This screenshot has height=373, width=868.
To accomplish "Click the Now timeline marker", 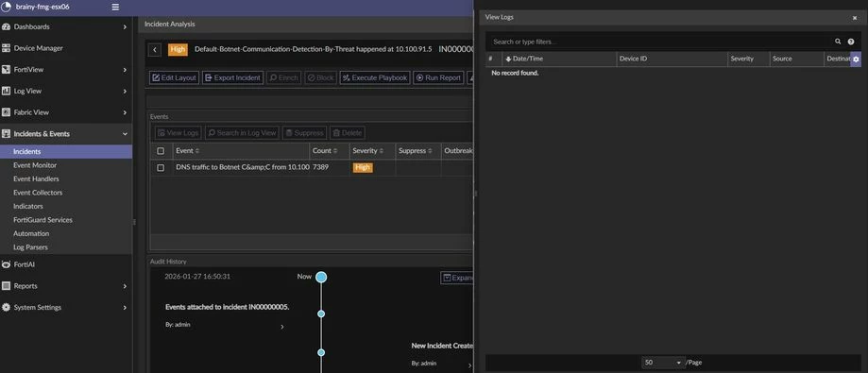I will [x=321, y=278].
